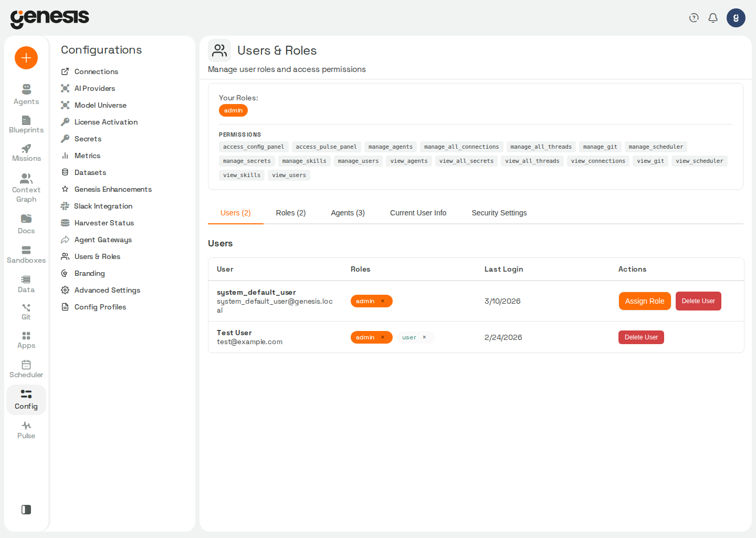Go to Missions in the sidebar
The width and height of the screenshot is (756, 538).
point(26,153)
